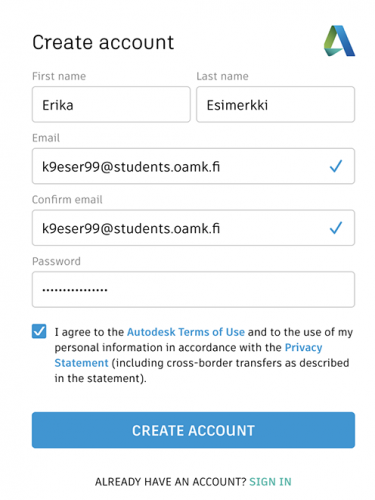
Task: Uncheck the terms agreement checkbox
Action: pos(39,331)
